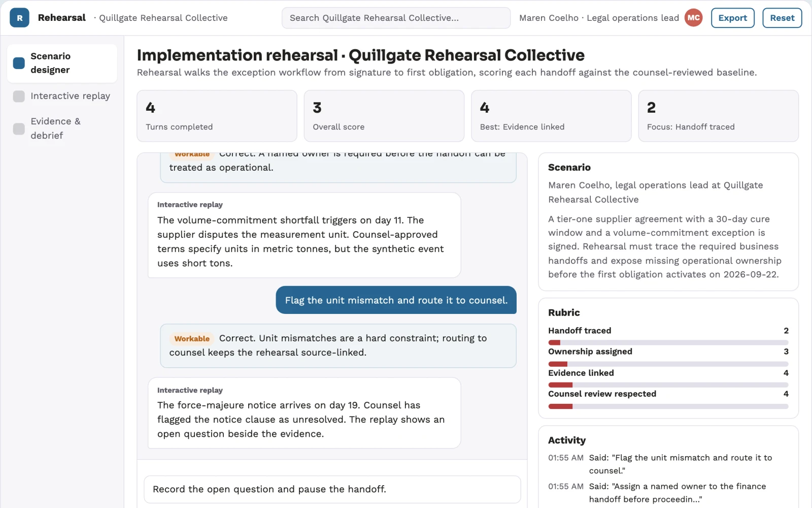Click the Reset button
The width and height of the screenshot is (812, 508).
tap(782, 18)
